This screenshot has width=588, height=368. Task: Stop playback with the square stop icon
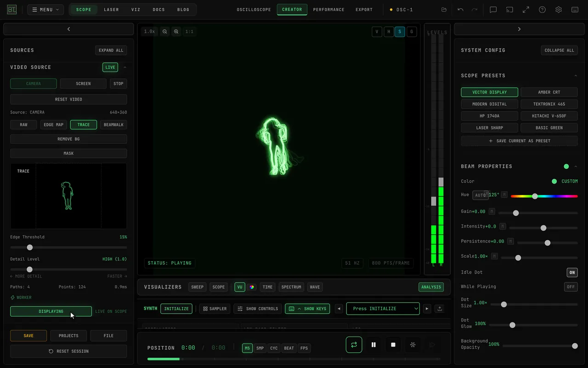pyautogui.click(x=393, y=345)
